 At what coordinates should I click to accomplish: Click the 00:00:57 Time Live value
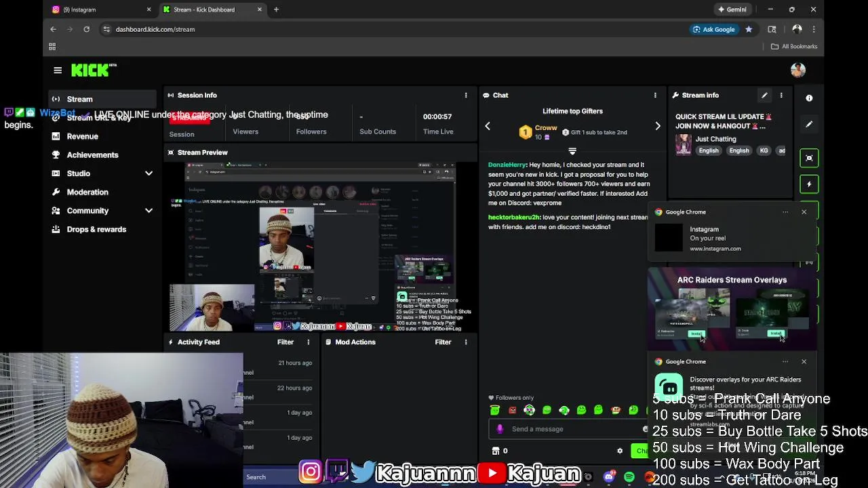pyautogui.click(x=437, y=117)
